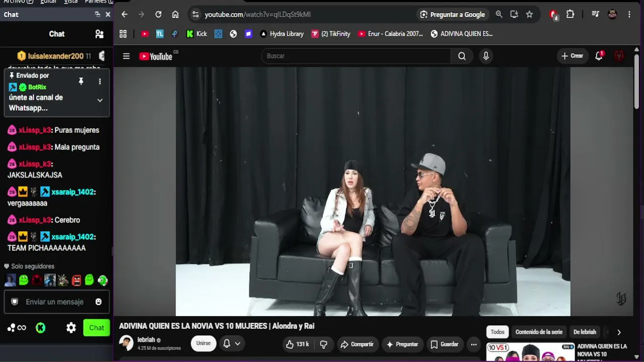This screenshot has width=644, height=362.
Task: Open the lebriah channel name link
Action: point(146,340)
